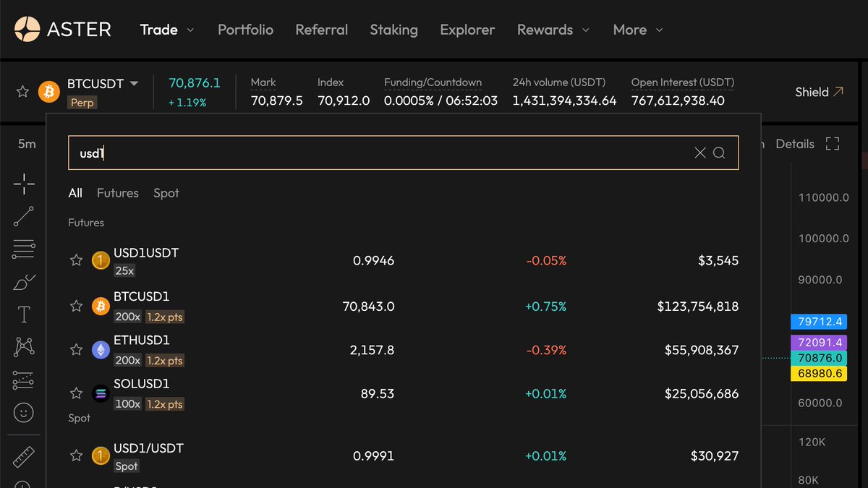Open the emoji icons tool

pos(24,413)
